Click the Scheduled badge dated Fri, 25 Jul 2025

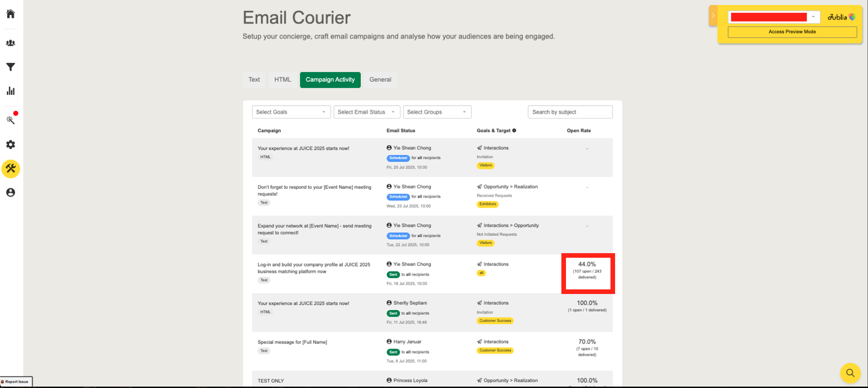398,158
